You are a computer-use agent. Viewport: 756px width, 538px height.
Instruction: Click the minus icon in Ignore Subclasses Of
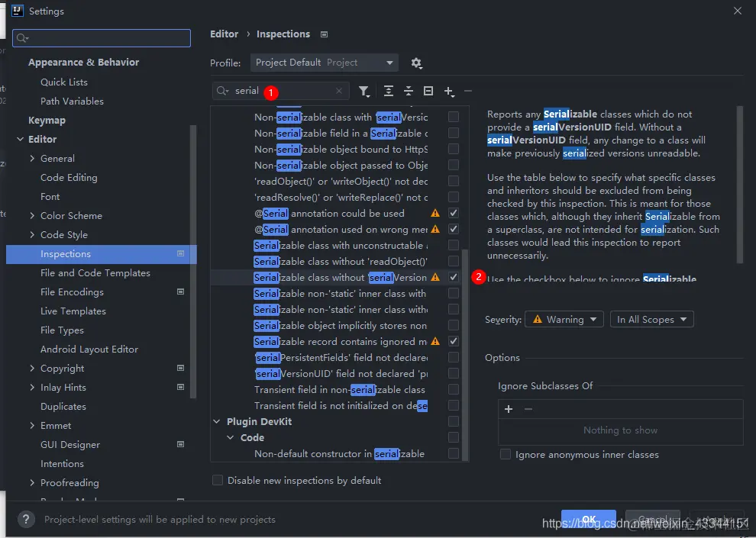(528, 409)
